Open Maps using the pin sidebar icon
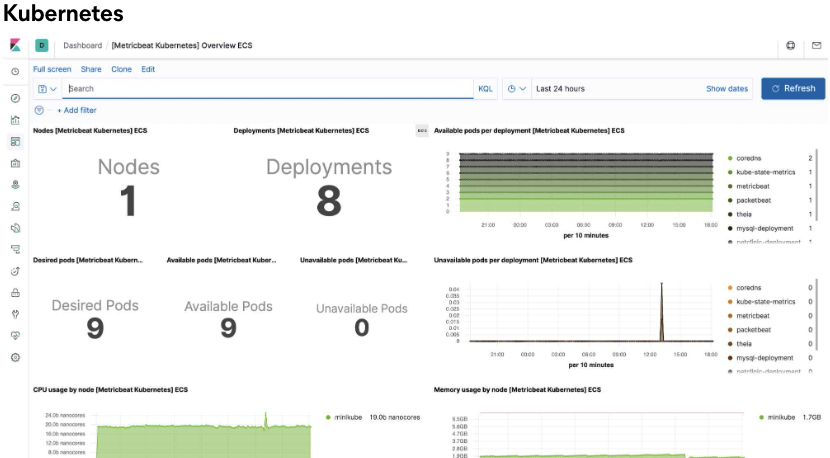This screenshot has width=830, height=458. (15, 185)
